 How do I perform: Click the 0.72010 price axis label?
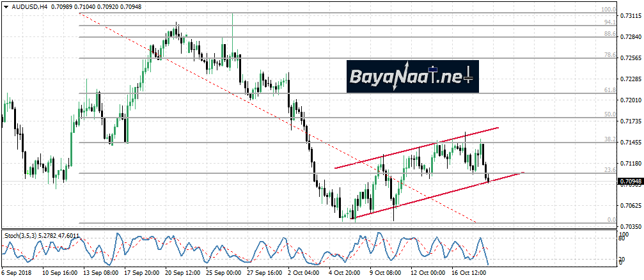(x=629, y=100)
